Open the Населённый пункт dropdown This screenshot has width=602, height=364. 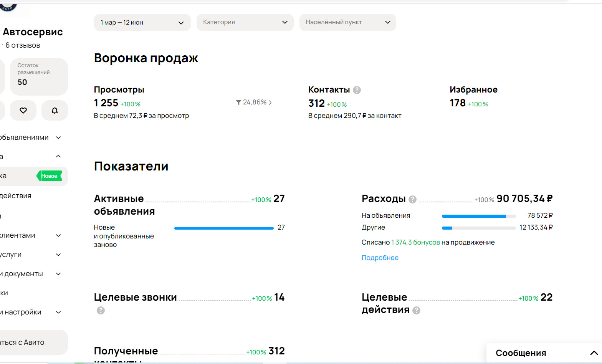tap(348, 23)
